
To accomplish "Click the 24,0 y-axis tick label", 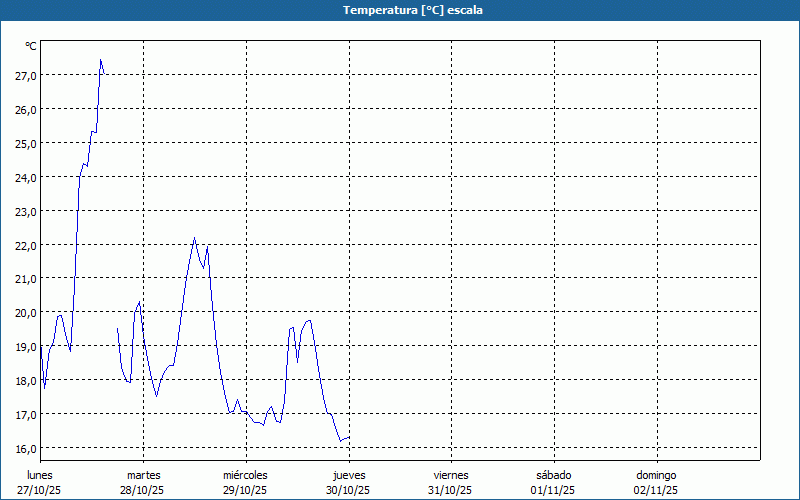I will pyautogui.click(x=26, y=177).
